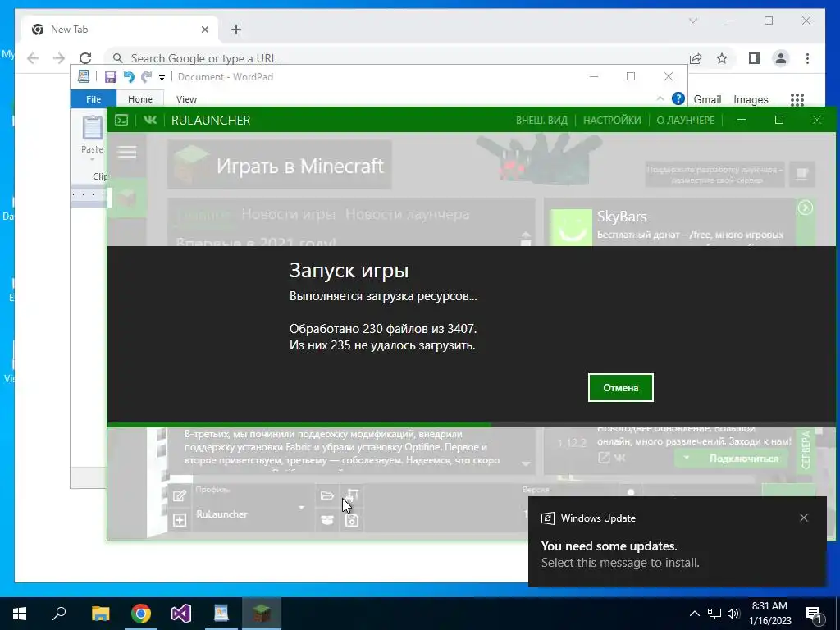Open the hamburger menu in RuLauncher sidebar
This screenshot has width=840, height=630.
127,152
